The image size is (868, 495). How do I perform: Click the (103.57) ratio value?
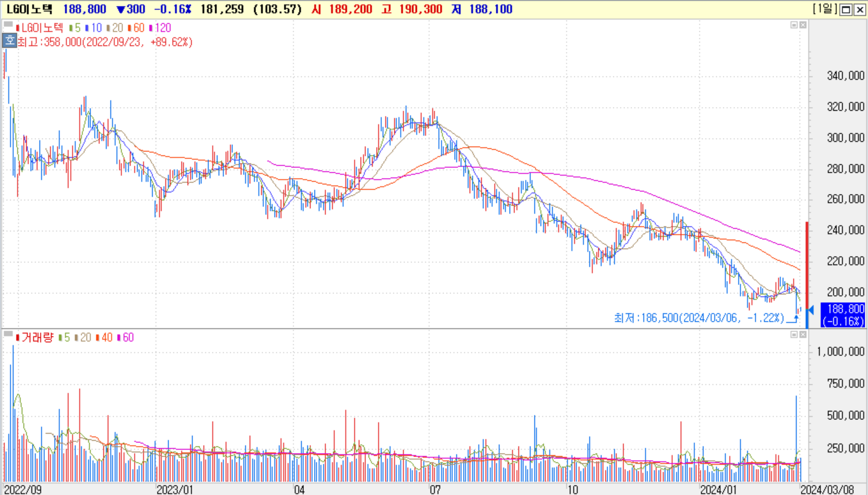pyautogui.click(x=277, y=9)
